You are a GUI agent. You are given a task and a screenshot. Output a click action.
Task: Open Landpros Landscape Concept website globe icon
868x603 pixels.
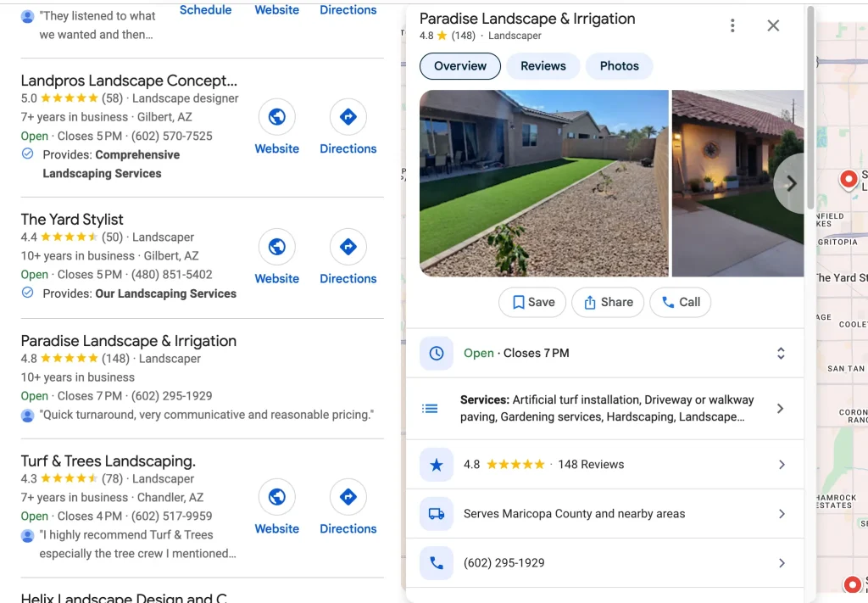[x=277, y=117]
